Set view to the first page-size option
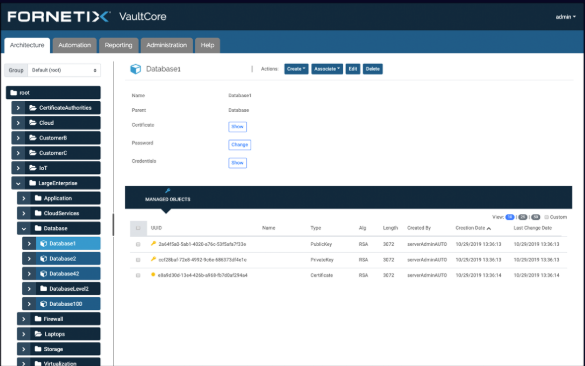The image size is (585, 366). tap(510, 217)
